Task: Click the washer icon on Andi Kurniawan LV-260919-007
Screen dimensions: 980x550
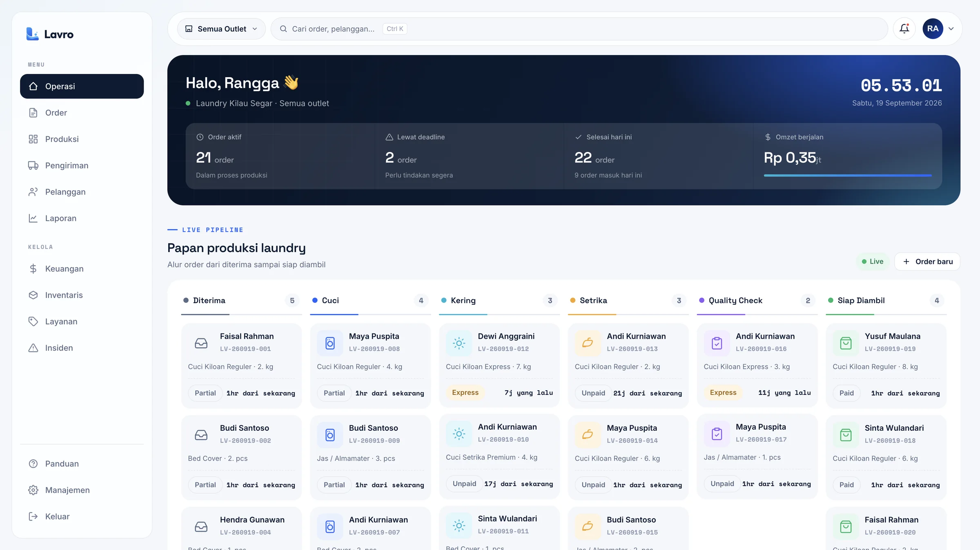Action: 330,526
